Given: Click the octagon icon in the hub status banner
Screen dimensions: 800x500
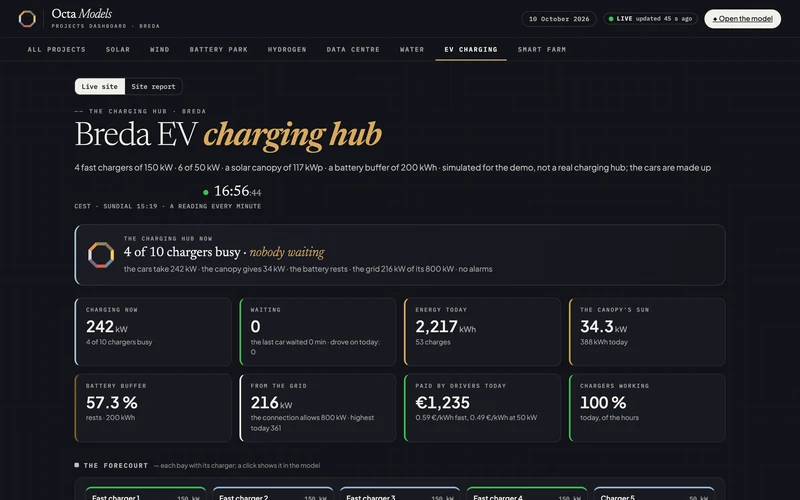Looking at the screenshot, I should pos(101,255).
